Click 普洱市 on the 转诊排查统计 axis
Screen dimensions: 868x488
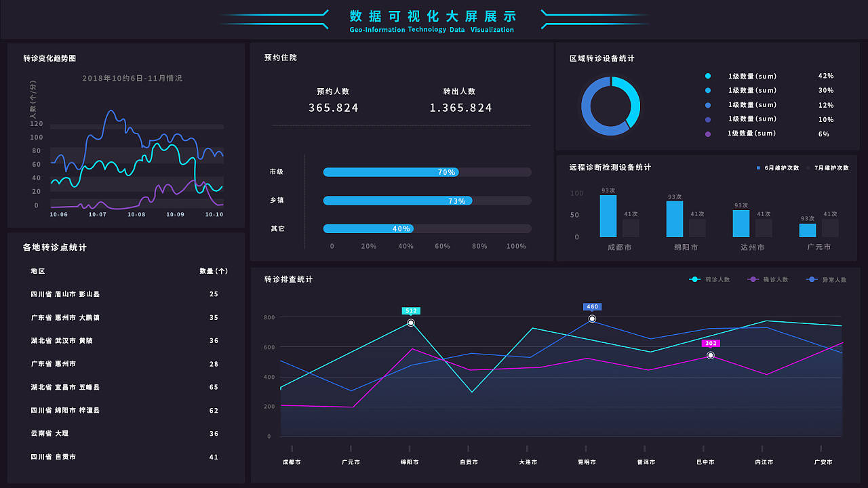tap(646, 462)
